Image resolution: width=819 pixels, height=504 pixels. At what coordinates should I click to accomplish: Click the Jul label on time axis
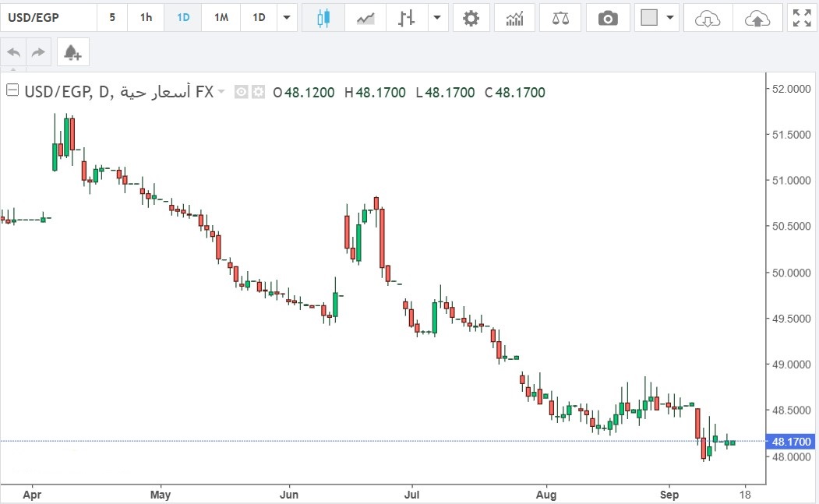coord(411,495)
